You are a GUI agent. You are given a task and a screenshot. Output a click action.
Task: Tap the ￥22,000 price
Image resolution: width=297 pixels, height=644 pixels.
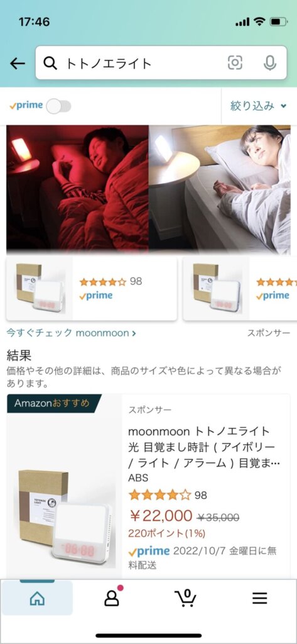(160, 515)
